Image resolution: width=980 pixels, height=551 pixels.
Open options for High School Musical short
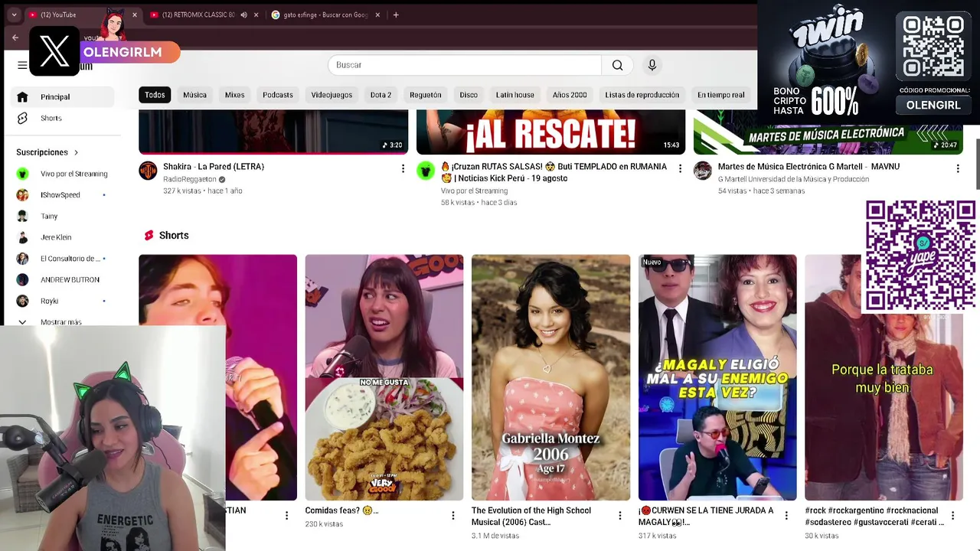pos(619,516)
